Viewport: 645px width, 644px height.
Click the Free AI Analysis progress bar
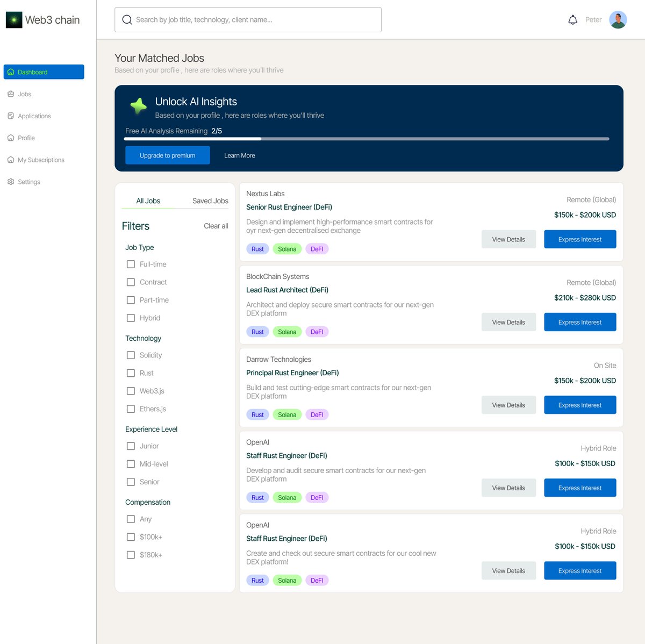(367, 138)
